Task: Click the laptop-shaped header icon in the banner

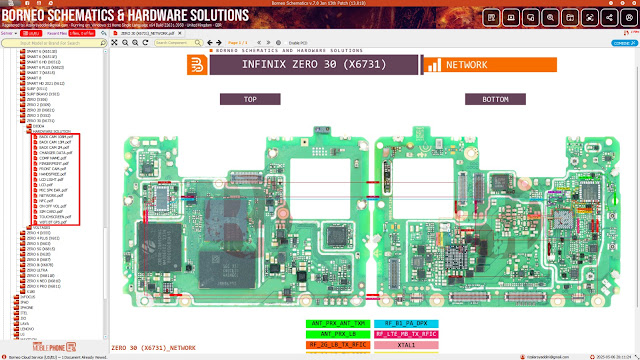Action: pos(511,18)
